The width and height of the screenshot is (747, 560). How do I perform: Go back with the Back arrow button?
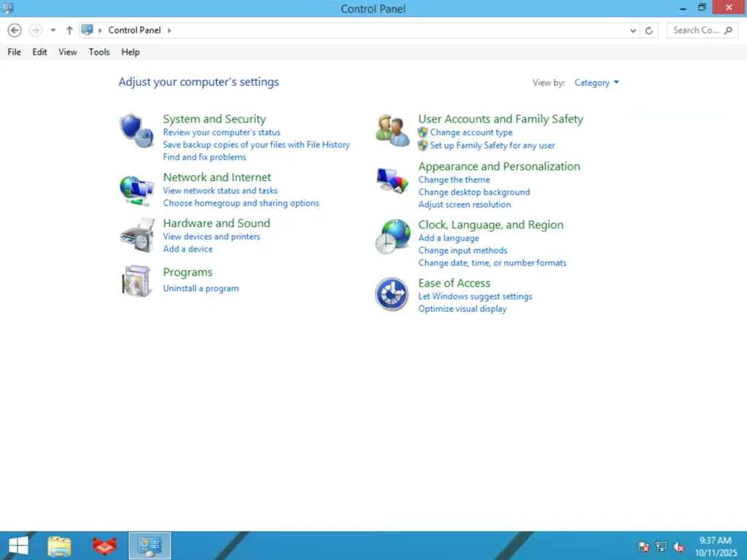tap(15, 31)
